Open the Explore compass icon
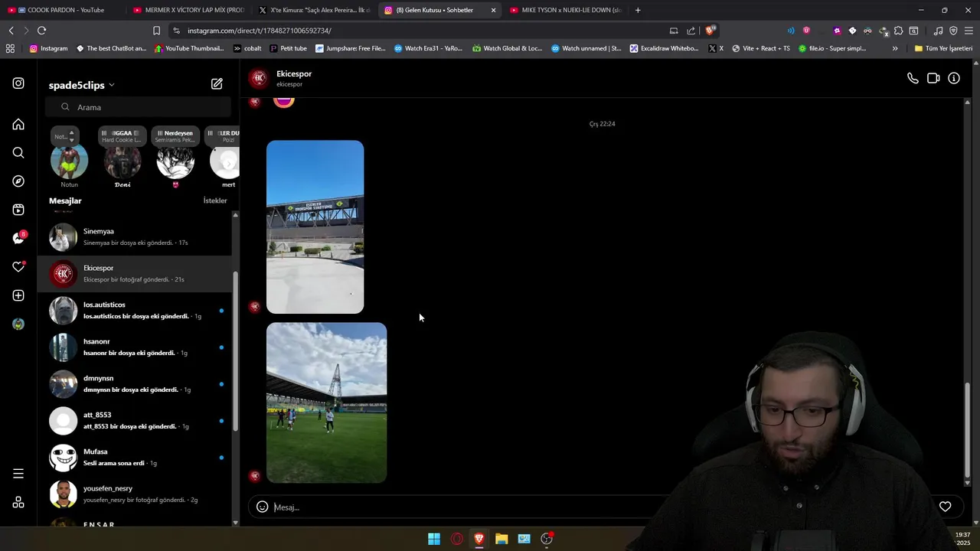The width and height of the screenshot is (980, 551). (18, 181)
